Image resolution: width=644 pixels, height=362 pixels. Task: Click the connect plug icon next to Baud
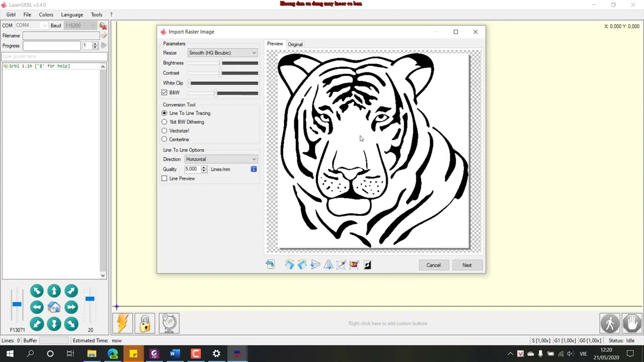coord(103,26)
